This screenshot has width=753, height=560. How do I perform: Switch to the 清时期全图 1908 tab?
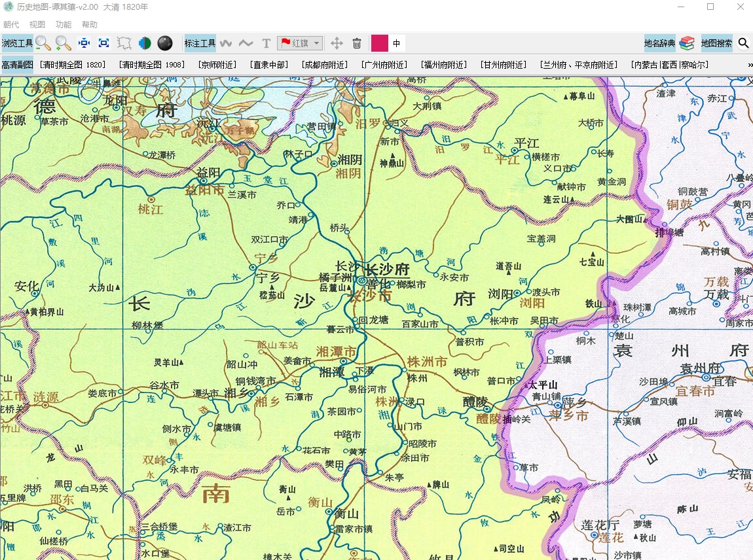152,65
